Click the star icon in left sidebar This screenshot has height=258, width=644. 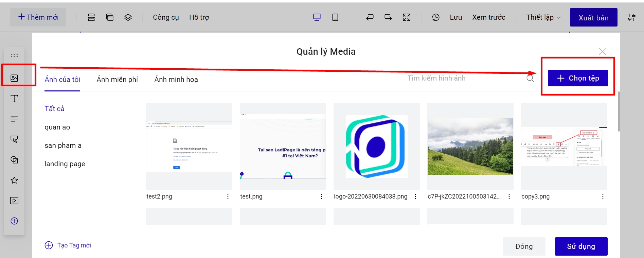[14, 180]
